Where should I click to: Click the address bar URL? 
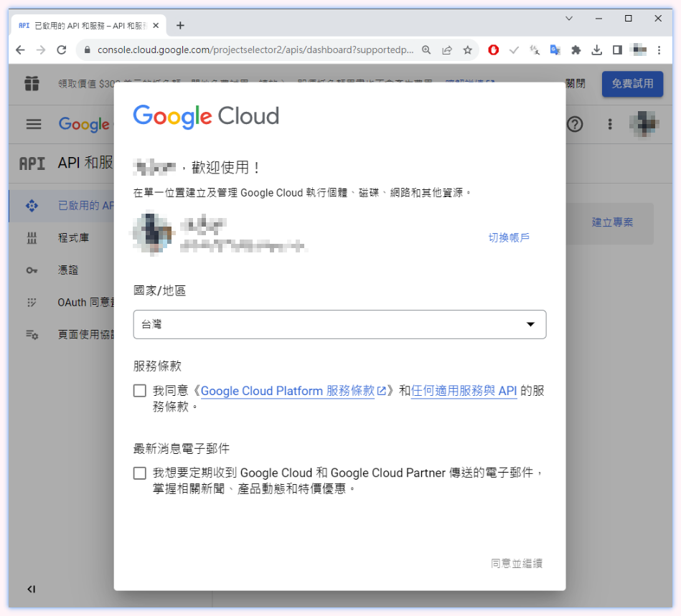(255, 50)
